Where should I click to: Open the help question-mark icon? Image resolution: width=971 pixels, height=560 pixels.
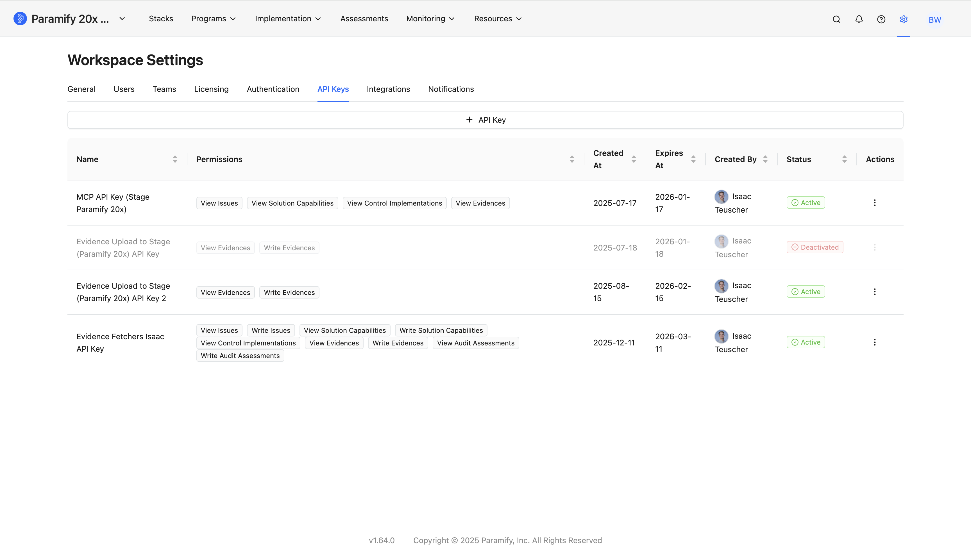coord(881,19)
